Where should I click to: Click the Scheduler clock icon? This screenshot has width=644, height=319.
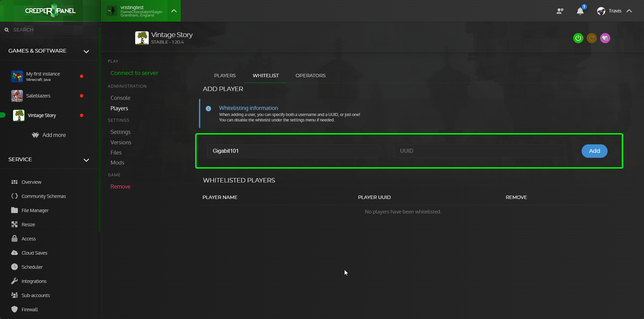click(14, 267)
